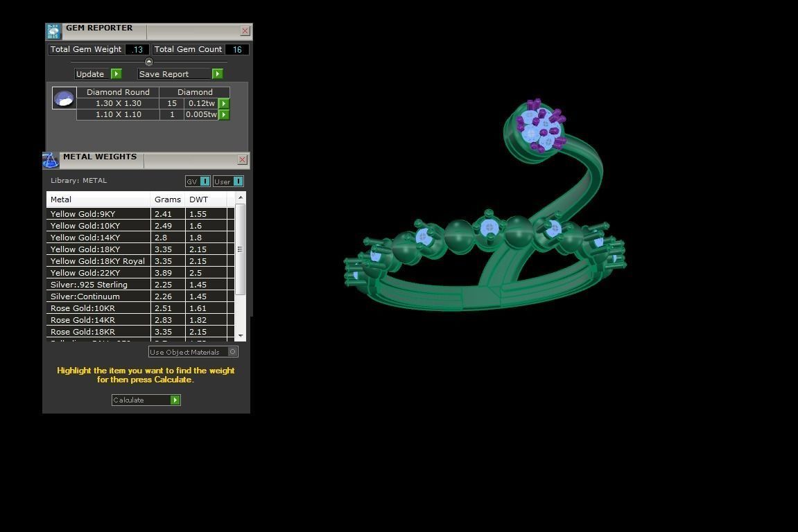
Task: Close the Gem Reporter panel
Action: tap(245, 31)
